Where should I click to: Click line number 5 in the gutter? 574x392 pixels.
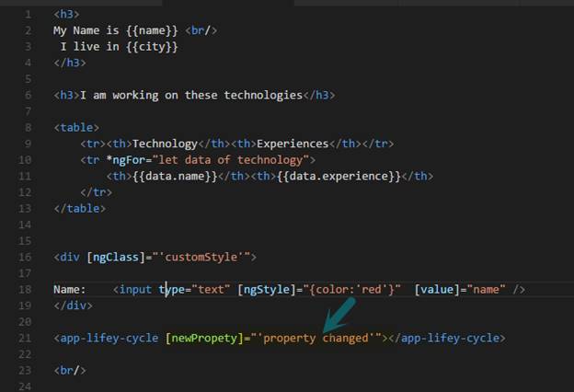click(28, 79)
